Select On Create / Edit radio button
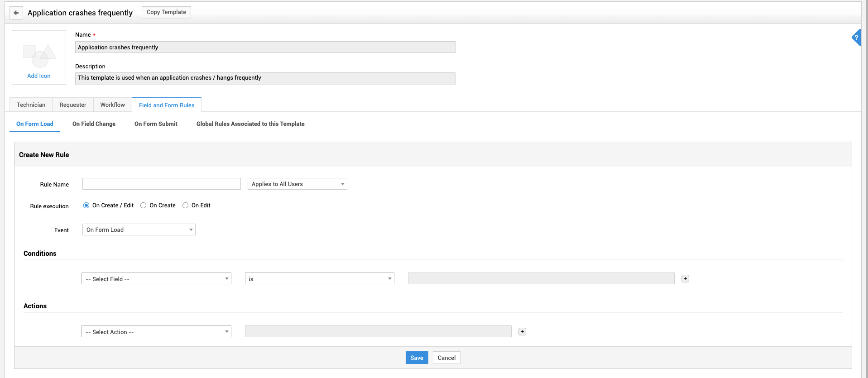 (x=86, y=206)
